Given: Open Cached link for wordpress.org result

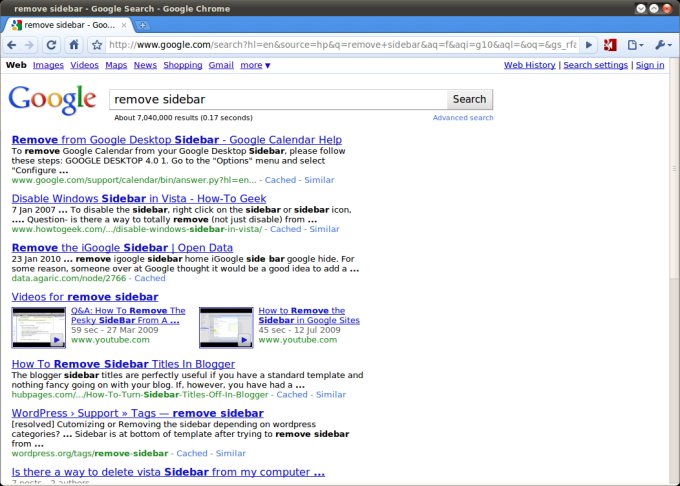Looking at the screenshot, I should tap(192, 453).
